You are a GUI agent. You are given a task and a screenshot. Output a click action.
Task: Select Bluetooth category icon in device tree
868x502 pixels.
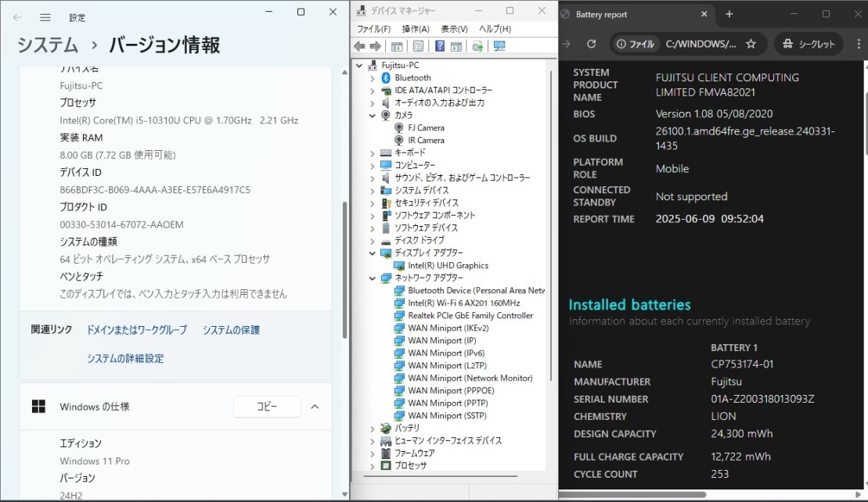pyautogui.click(x=386, y=78)
